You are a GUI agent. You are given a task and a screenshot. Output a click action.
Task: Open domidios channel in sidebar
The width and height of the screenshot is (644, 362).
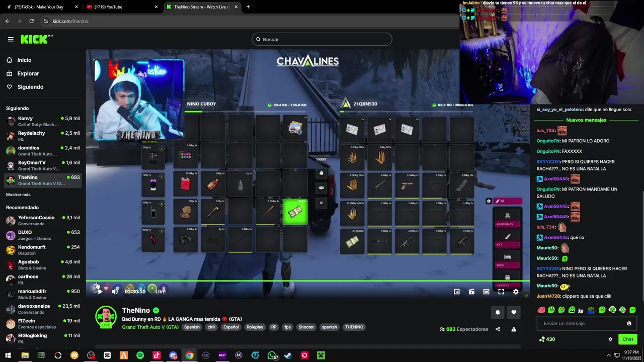43,151
